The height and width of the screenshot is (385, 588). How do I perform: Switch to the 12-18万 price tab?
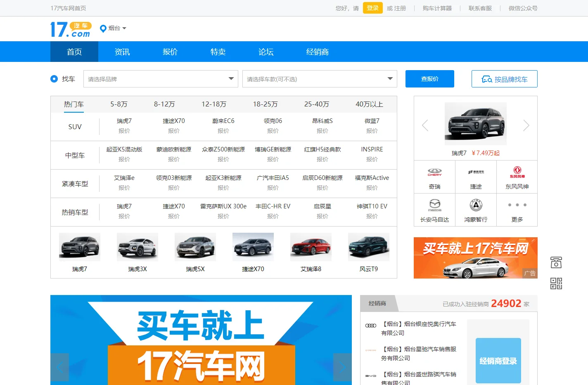214,104
